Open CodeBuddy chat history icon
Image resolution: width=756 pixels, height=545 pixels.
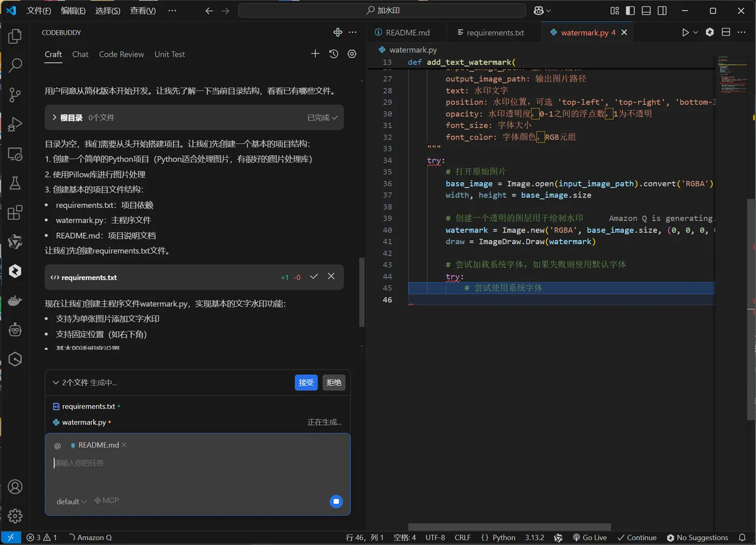coord(333,53)
